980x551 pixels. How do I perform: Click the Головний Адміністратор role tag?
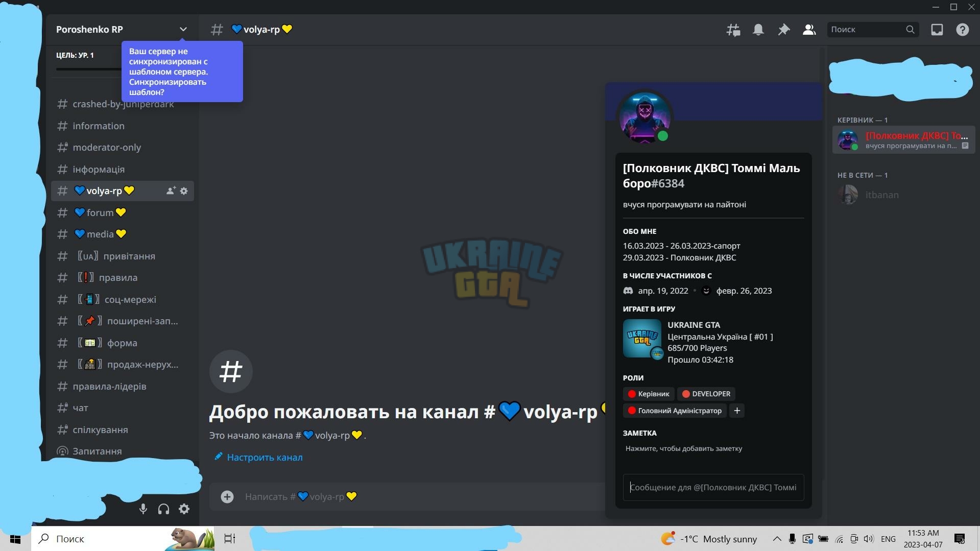coord(675,411)
